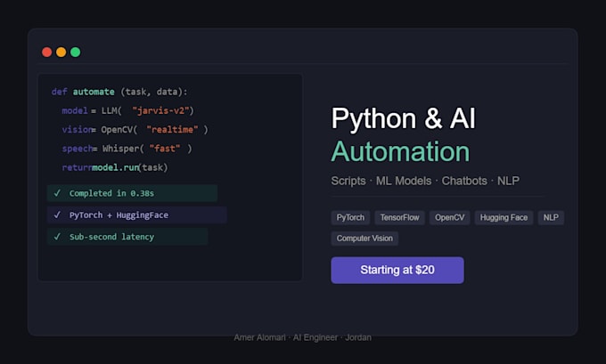
Task: Click checkmark beside Sub-second latency
Action: point(57,237)
